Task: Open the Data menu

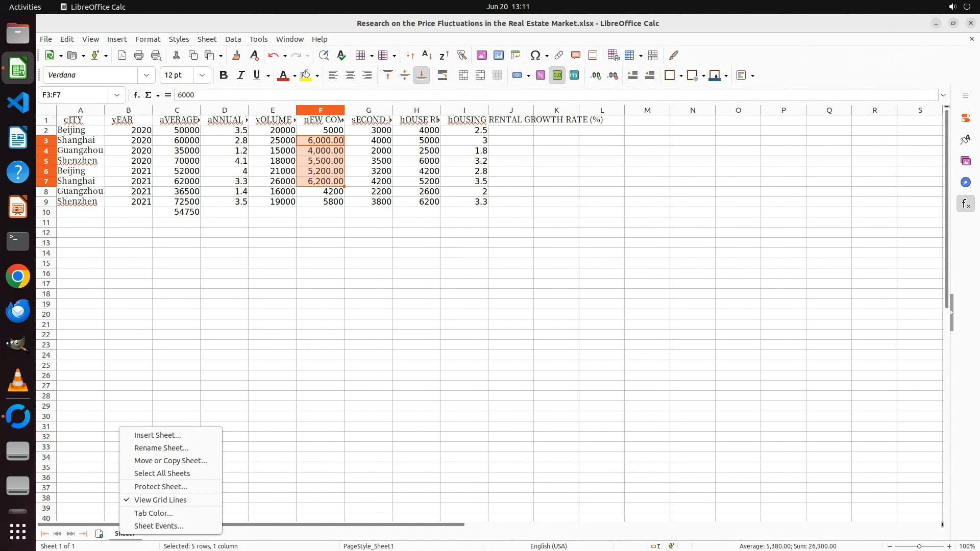Action: (x=233, y=39)
